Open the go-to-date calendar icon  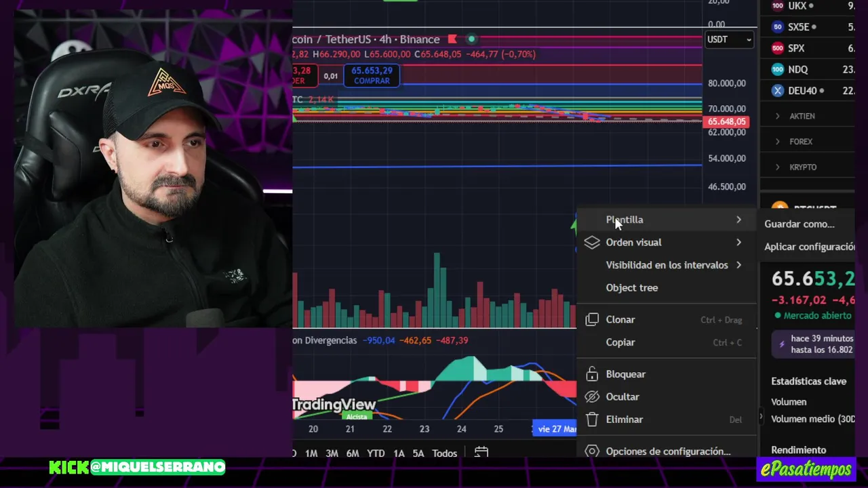(x=481, y=453)
